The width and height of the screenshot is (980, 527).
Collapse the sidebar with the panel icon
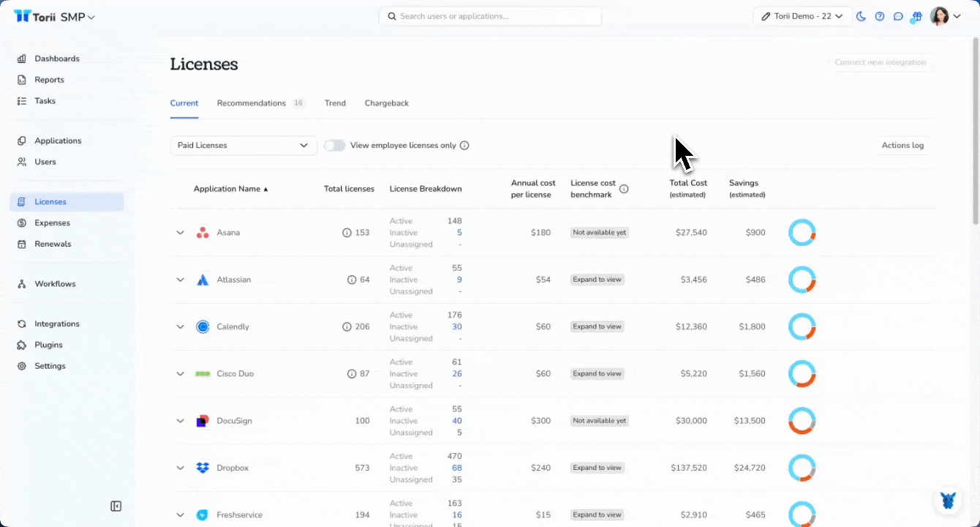(x=116, y=507)
